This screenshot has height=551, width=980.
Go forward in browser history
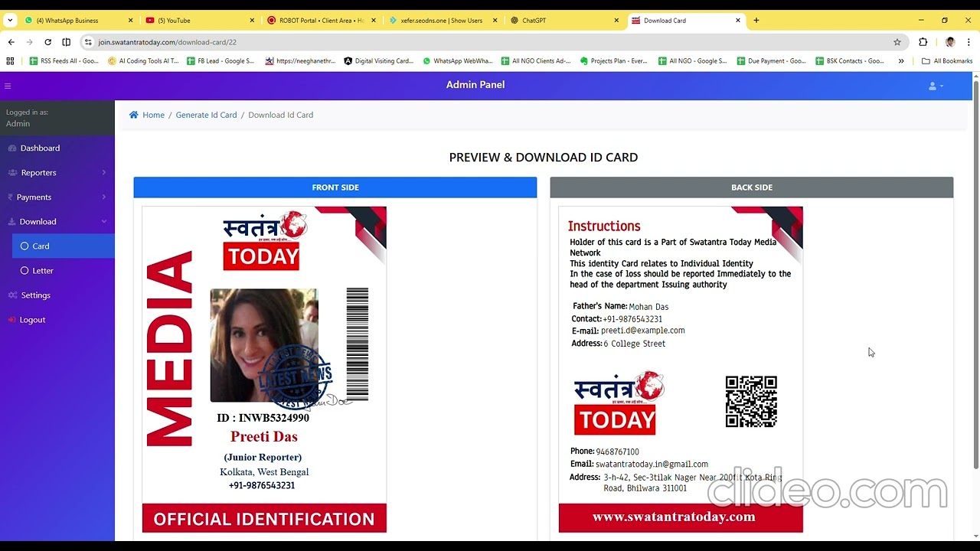[29, 42]
